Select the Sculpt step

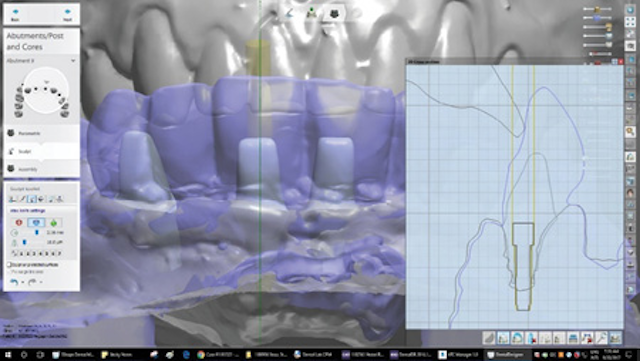(42, 151)
